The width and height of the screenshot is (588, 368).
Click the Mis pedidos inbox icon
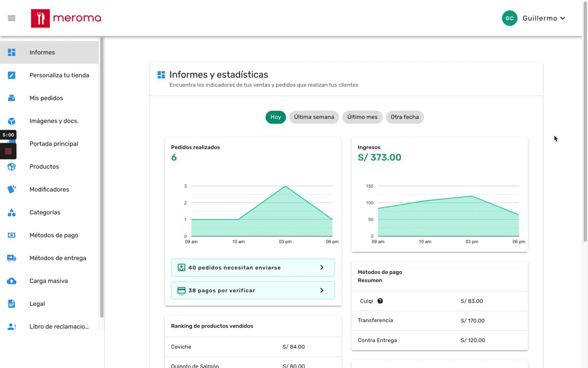(x=12, y=98)
